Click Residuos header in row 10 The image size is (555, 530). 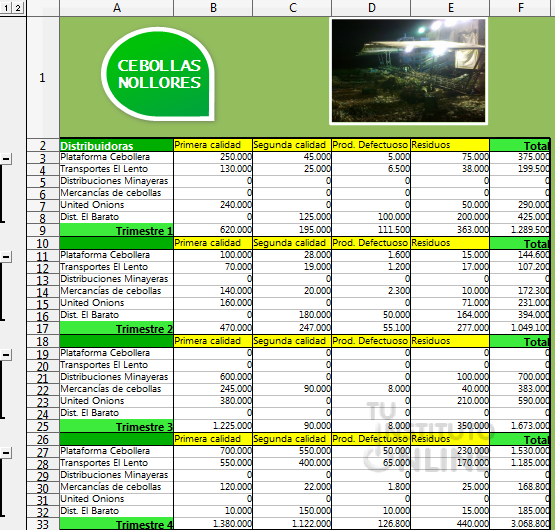[450, 243]
